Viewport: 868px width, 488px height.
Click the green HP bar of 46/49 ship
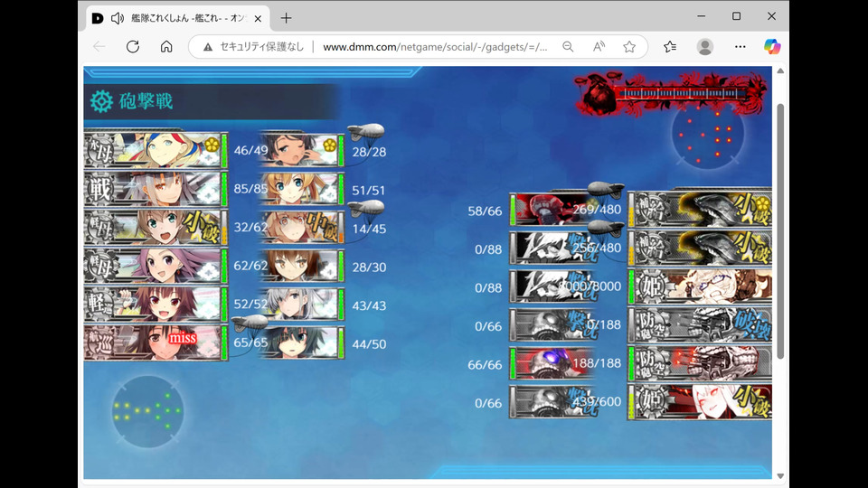[224, 150]
